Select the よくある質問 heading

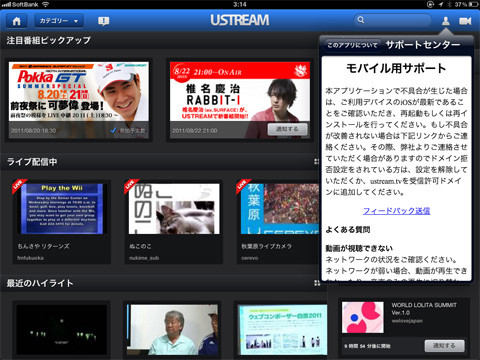[x=348, y=229]
